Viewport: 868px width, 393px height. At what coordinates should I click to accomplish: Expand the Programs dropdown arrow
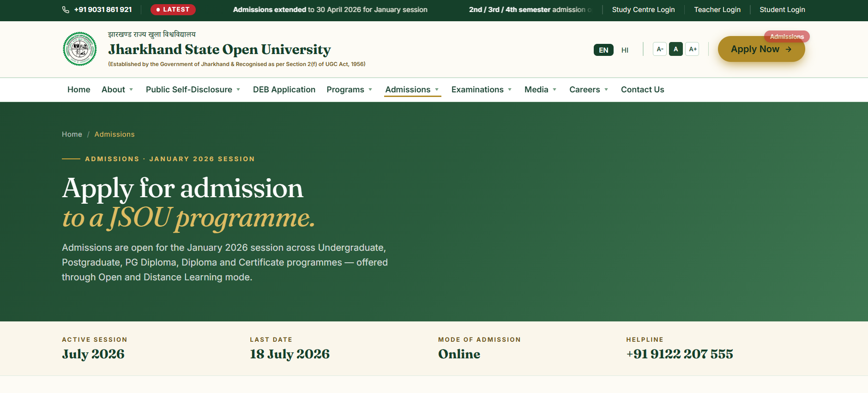point(370,90)
